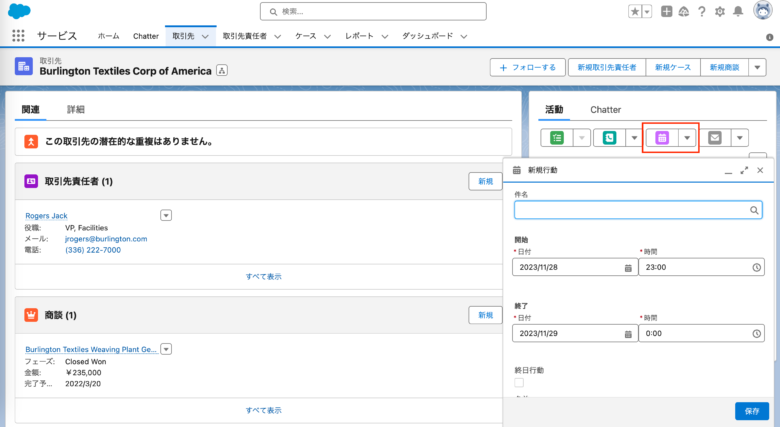Click the subject field search magnifier icon
Viewport: 780px width, 427px height.
pos(754,210)
